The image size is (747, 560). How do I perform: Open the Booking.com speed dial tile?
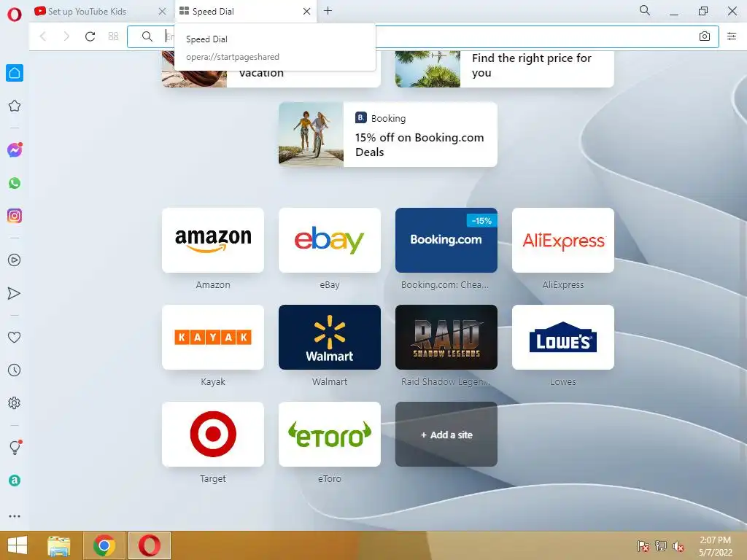coord(446,240)
